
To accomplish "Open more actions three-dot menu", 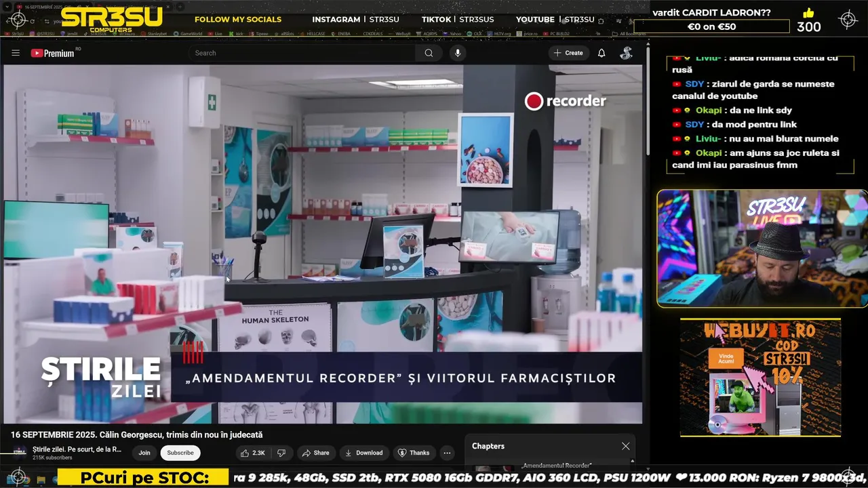I will 447,453.
